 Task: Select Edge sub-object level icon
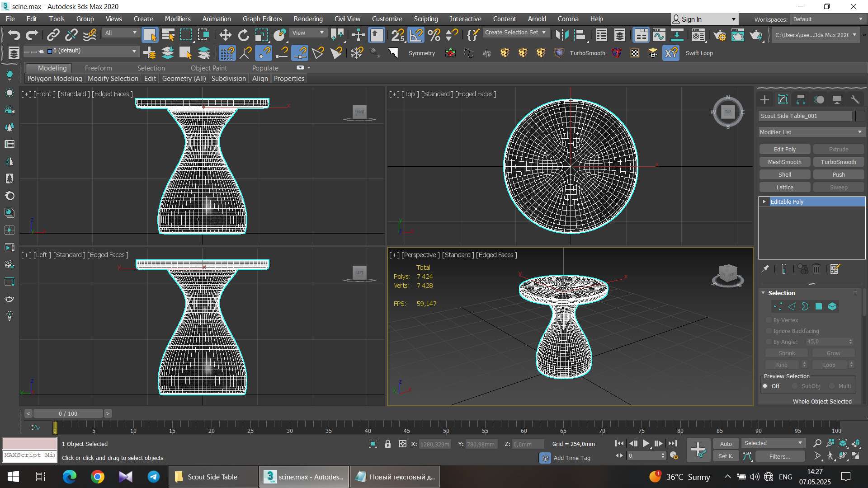[x=791, y=306]
